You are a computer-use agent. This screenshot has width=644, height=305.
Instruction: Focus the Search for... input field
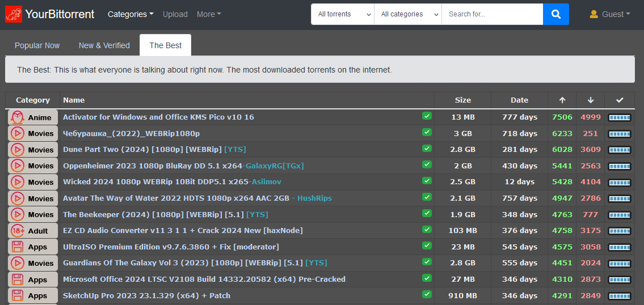[x=493, y=14]
